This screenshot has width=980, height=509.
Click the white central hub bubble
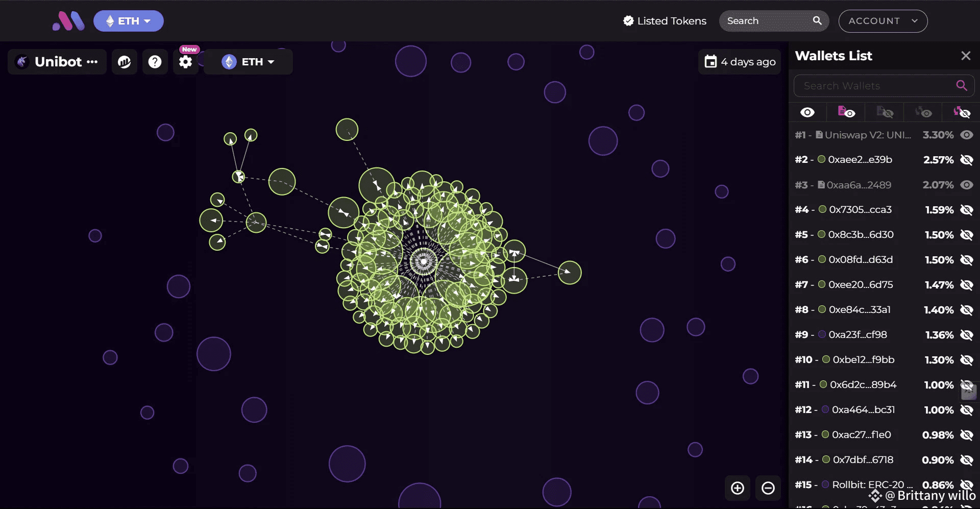point(423,262)
